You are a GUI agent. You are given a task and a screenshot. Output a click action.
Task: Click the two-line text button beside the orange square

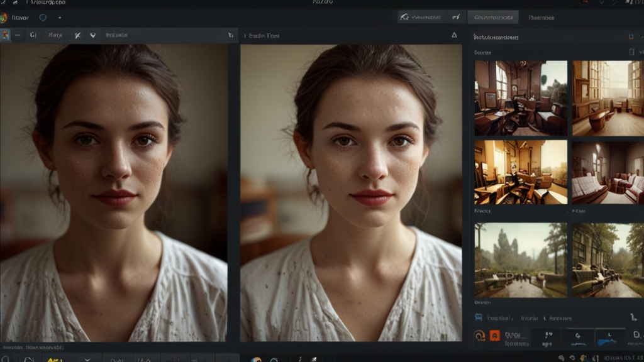pyautogui.click(x=516, y=339)
